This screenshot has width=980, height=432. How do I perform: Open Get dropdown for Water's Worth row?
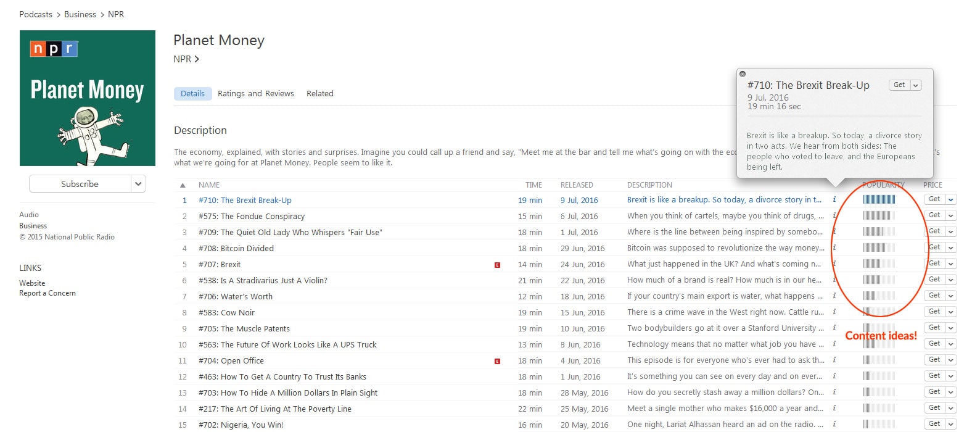point(951,296)
